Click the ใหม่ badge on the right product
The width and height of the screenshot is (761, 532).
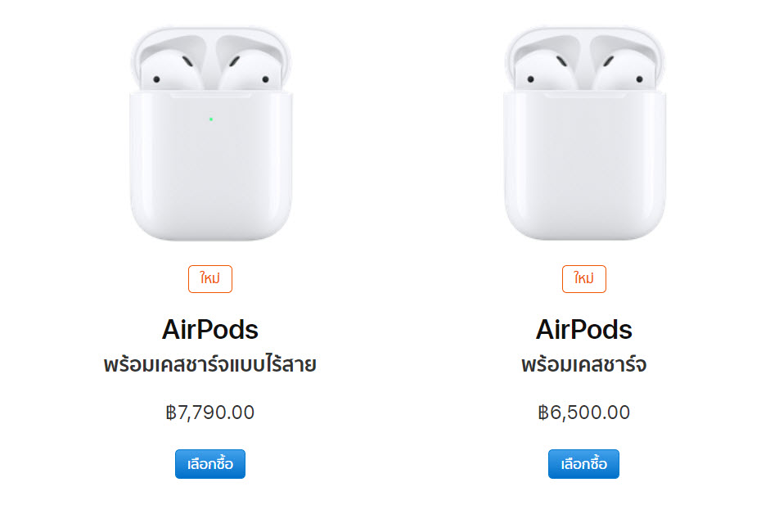[x=584, y=278]
